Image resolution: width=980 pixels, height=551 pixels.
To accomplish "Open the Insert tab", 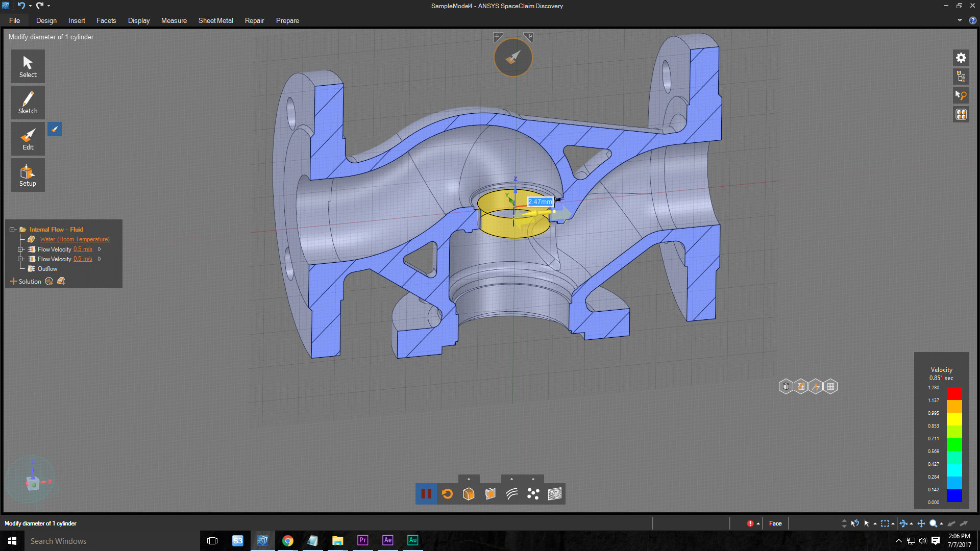I will coord(77,20).
